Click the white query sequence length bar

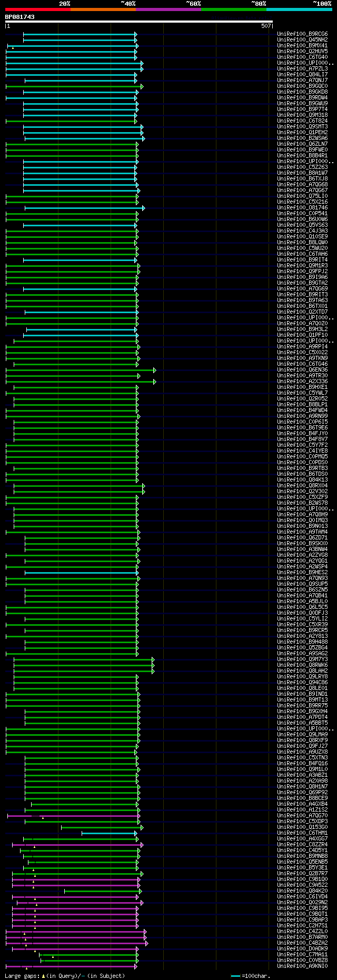pyautogui.click(x=139, y=22)
